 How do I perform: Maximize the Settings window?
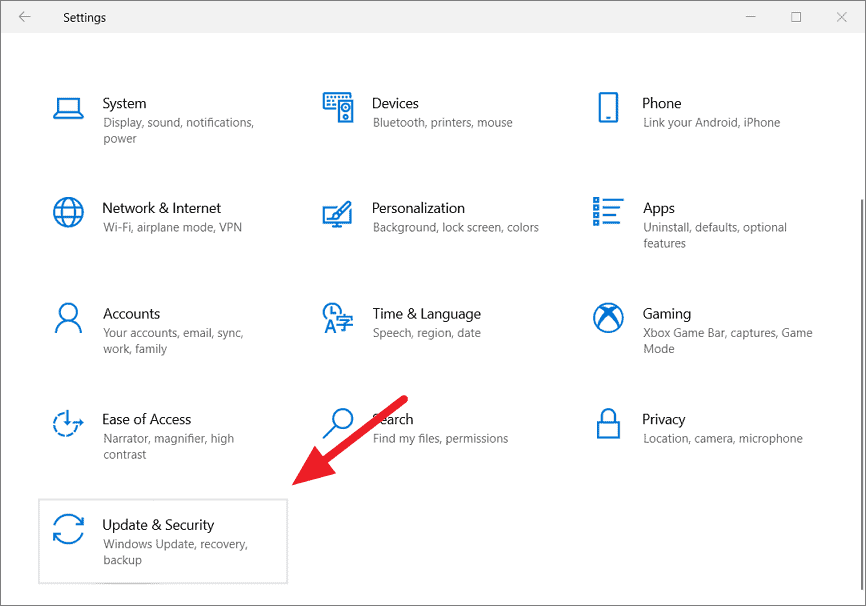coord(796,17)
